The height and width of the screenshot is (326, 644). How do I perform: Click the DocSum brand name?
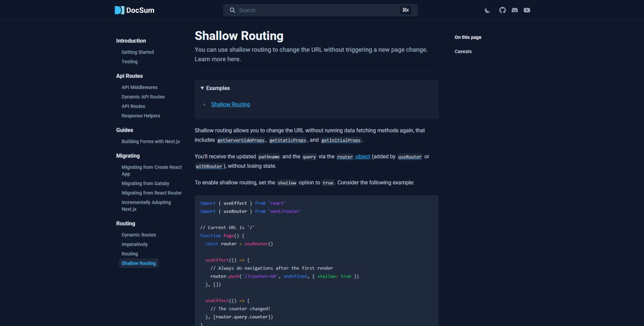click(140, 10)
